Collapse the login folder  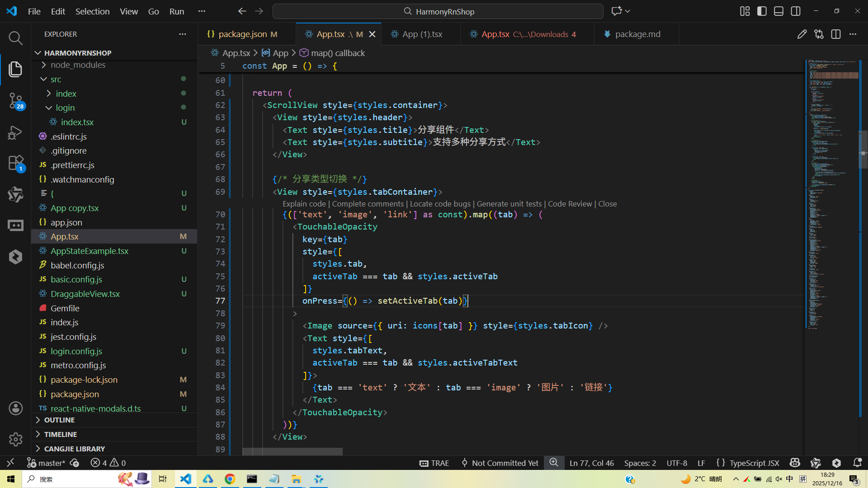[65, 108]
